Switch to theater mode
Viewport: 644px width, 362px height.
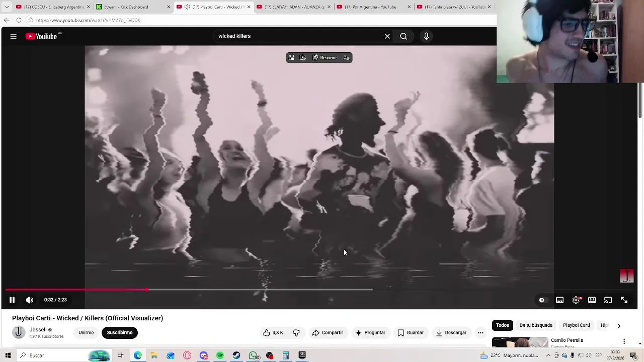[x=592, y=300]
